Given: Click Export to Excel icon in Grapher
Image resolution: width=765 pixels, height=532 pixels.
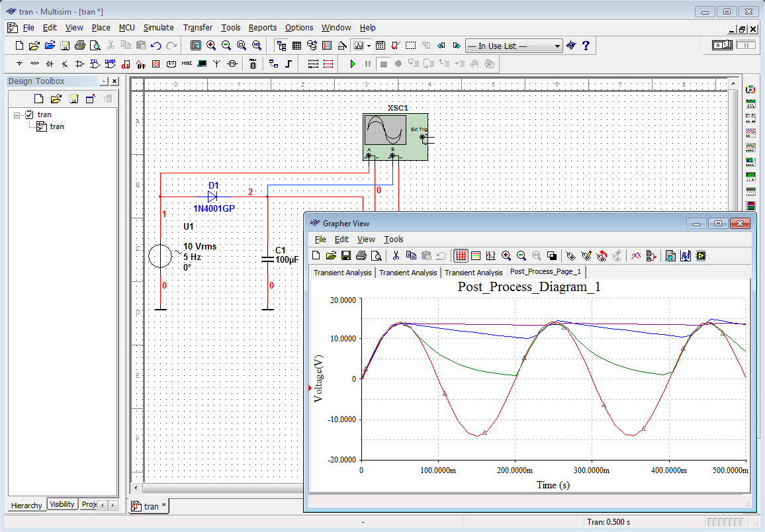Looking at the screenshot, I should point(670,256).
